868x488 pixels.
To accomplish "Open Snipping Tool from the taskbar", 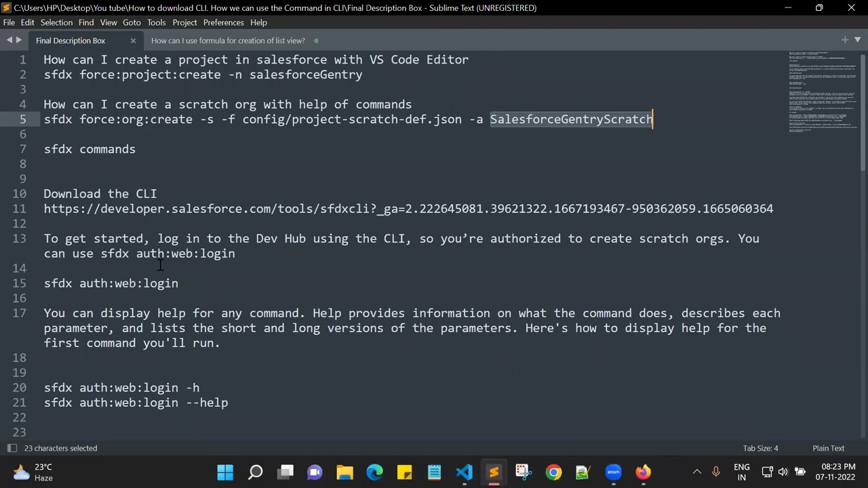I will point(524,472).
